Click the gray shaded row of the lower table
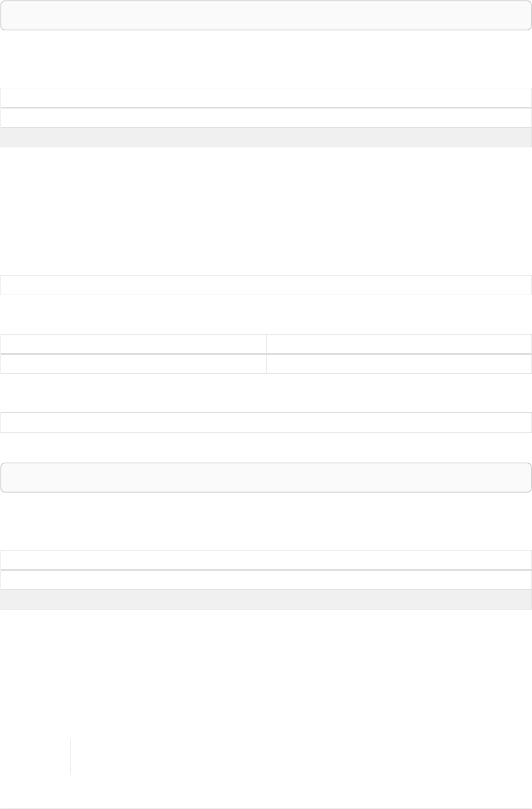Screen dimensions: 532x809 pos(266,599)
